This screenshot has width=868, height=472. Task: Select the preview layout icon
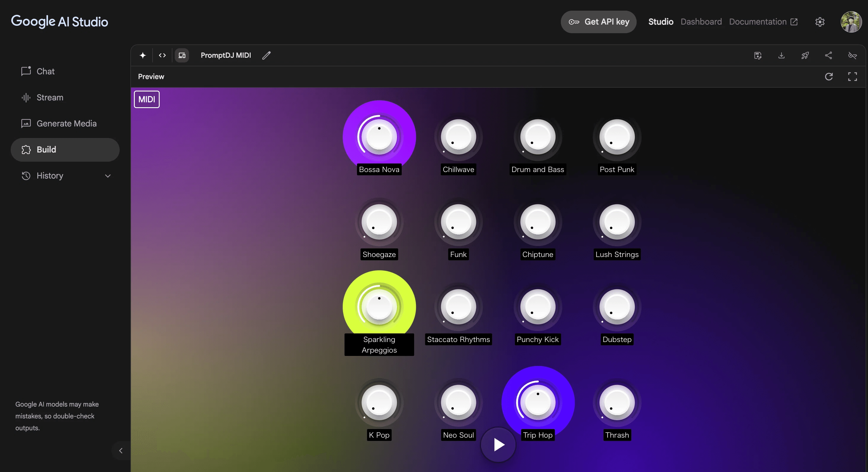[x=182, y=55]
